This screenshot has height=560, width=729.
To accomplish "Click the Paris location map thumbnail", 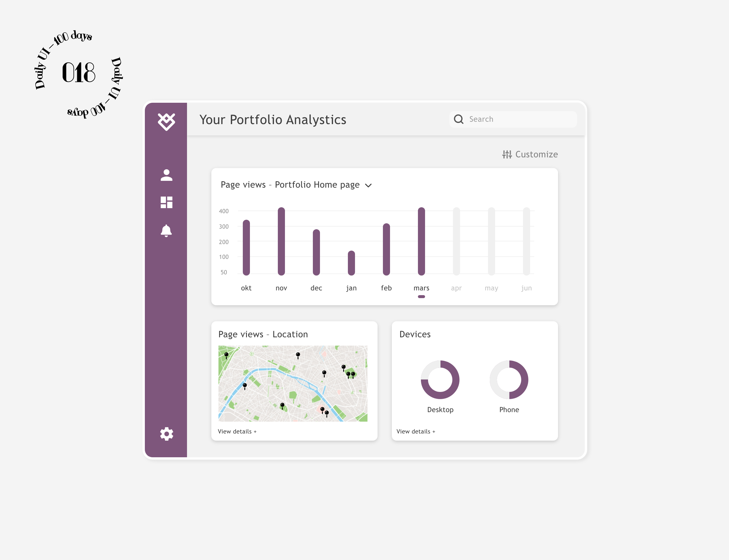I will click(293, 383).
